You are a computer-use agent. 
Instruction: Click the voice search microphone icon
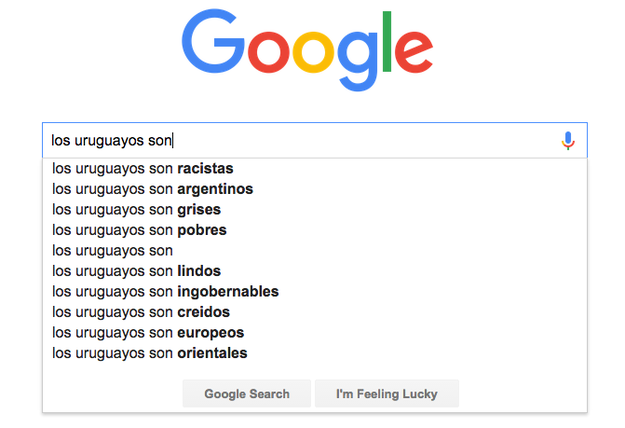pos(568,141)
